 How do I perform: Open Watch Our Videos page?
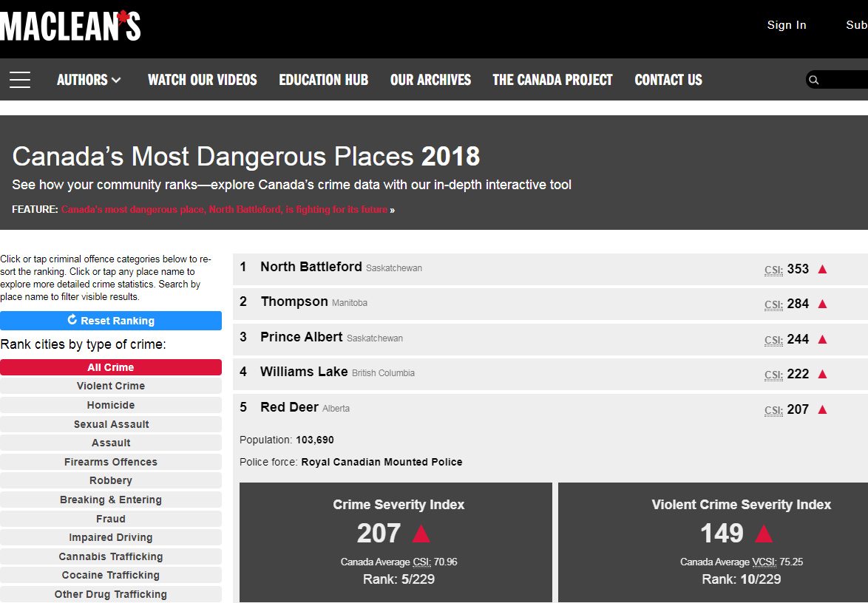pyautogui.click(x=203, y=80)
